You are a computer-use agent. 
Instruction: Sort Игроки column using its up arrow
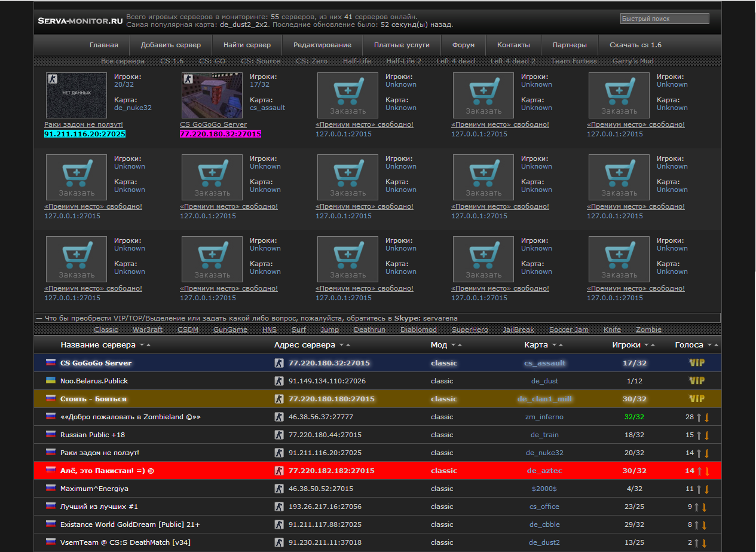coord(653,345)
